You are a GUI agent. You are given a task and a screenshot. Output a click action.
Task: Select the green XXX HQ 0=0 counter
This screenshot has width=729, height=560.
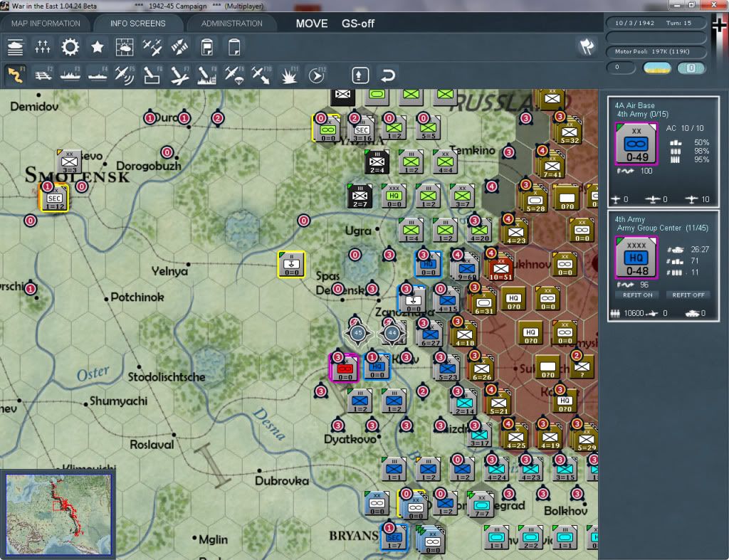click(x=394, y=196)
